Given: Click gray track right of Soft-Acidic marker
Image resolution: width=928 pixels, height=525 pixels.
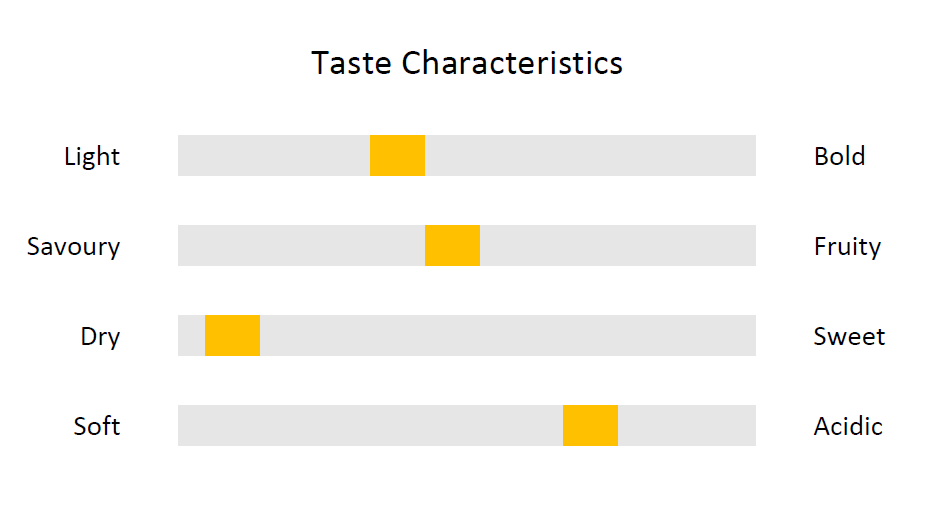Looking at the screenshot, I should point(687,426).
